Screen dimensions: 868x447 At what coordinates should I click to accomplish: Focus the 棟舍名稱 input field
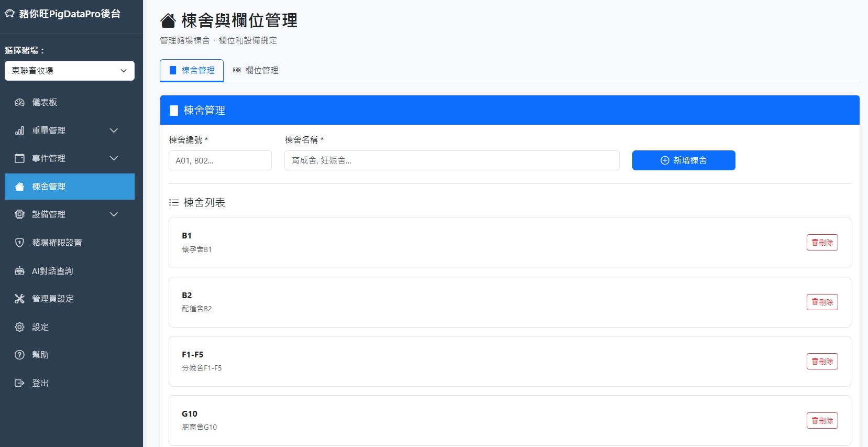click(452, 160)
